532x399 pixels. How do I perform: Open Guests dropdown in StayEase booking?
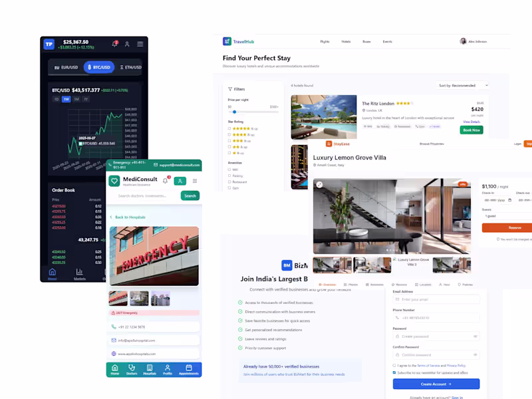tap(507, 215)
